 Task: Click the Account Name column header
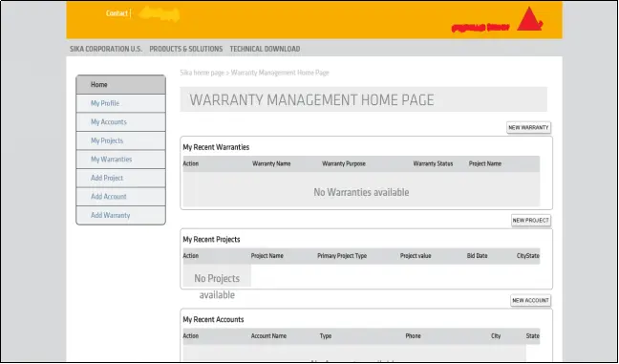(268, 336)
